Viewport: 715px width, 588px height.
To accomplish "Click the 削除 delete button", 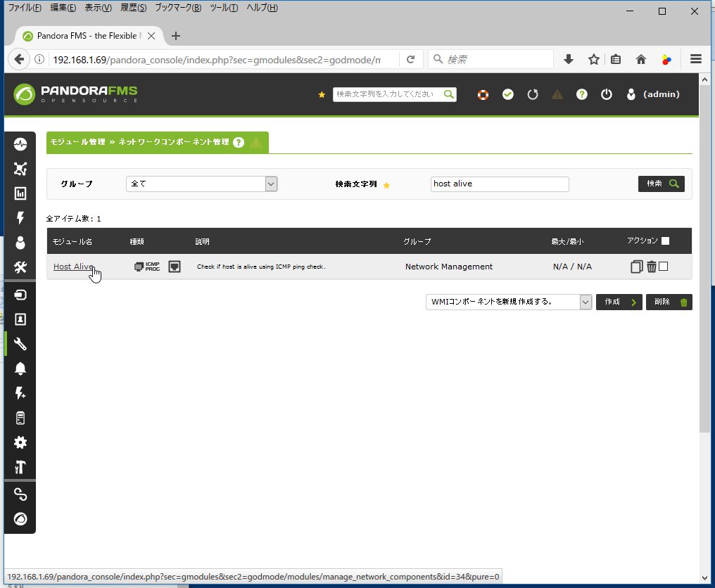I will [669, 302].
